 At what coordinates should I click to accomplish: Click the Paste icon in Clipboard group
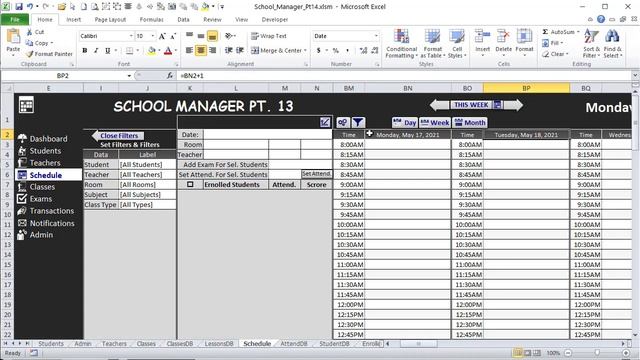(13, 37)
